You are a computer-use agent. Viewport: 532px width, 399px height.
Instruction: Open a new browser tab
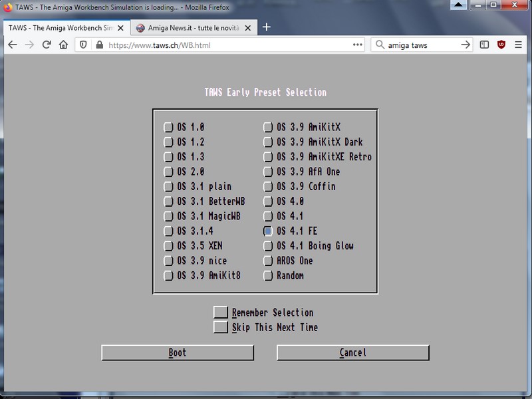pos(266,27)
